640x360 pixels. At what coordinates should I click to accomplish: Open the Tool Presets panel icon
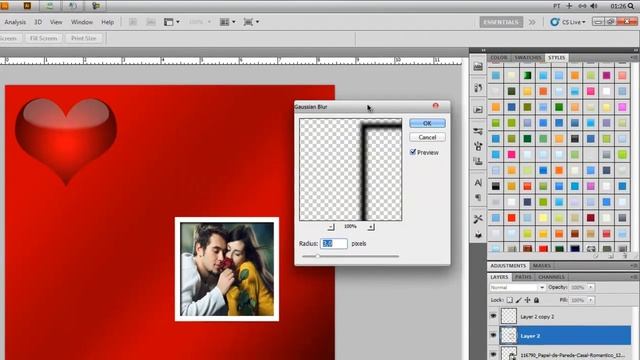(478, 219)
